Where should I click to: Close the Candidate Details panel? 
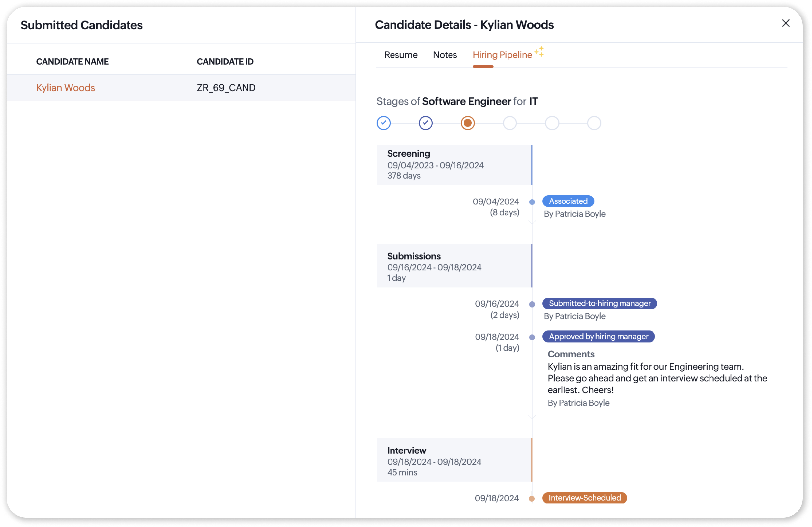coord(785,23)
